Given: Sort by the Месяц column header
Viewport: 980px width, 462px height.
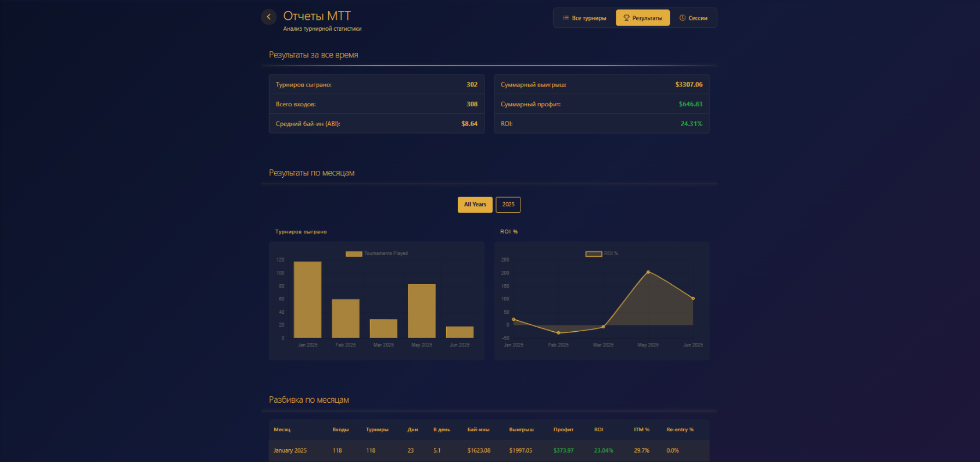Looking at the screenshot, I should click(x=282, y=430).
